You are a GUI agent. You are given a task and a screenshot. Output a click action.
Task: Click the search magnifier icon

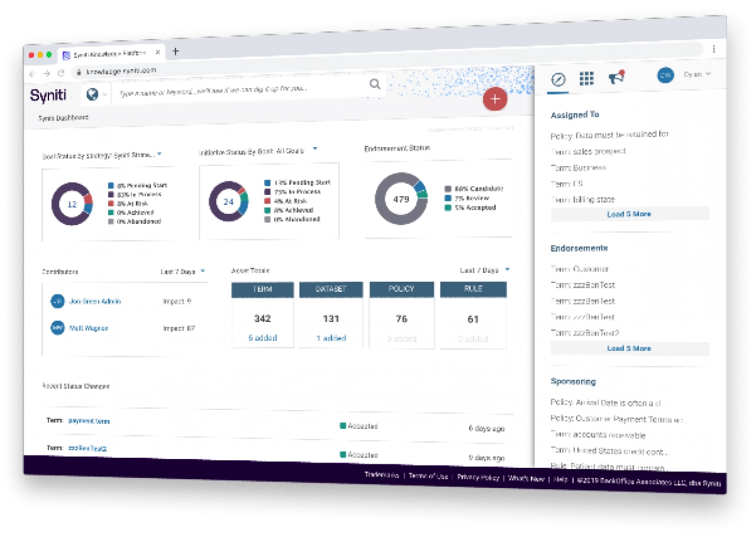(375, 84)
